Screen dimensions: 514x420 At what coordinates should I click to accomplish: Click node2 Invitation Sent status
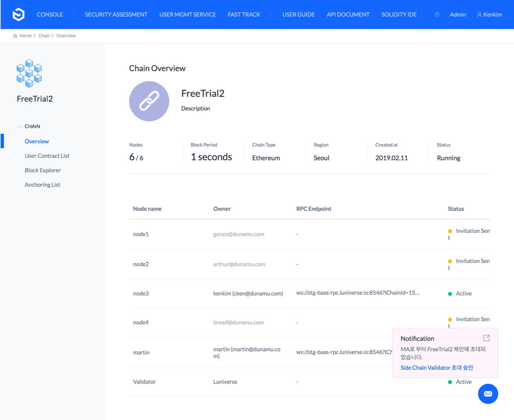tap(469, 264)
